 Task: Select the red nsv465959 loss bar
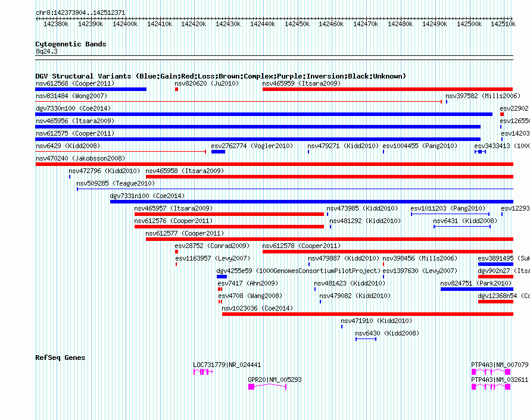[388, 89]
